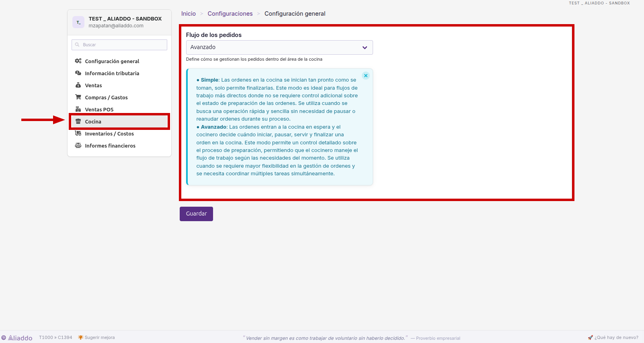Click the Guardar button
This screenshot has width=644, height=343.
pos(196,214)
